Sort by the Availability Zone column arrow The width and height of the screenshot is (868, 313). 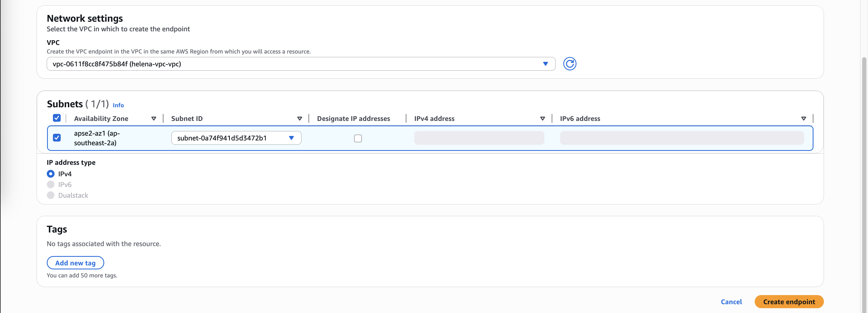click(x=154, y=119)
